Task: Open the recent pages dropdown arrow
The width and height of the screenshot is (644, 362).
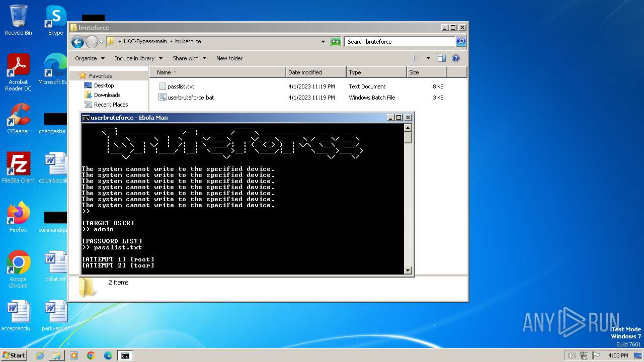Action: (x=101, y=42)
